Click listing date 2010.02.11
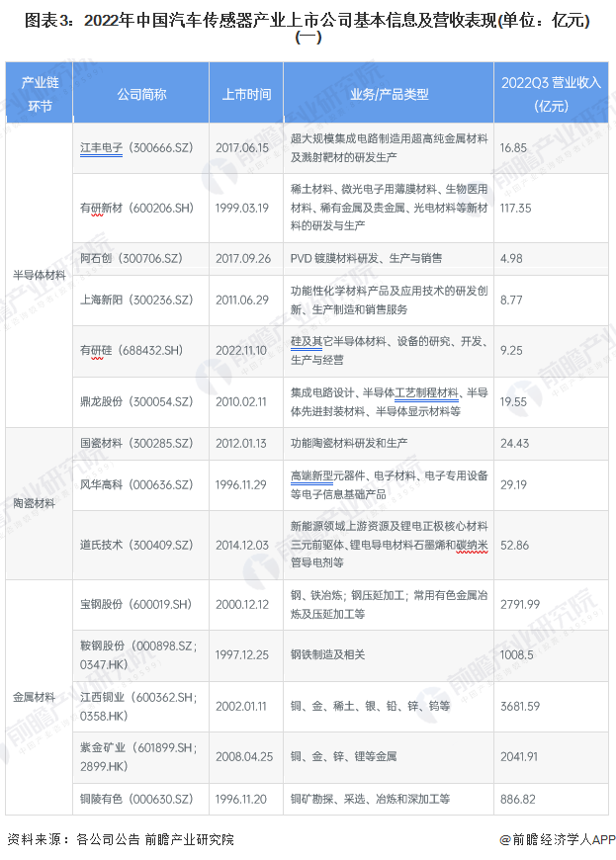 241,401
